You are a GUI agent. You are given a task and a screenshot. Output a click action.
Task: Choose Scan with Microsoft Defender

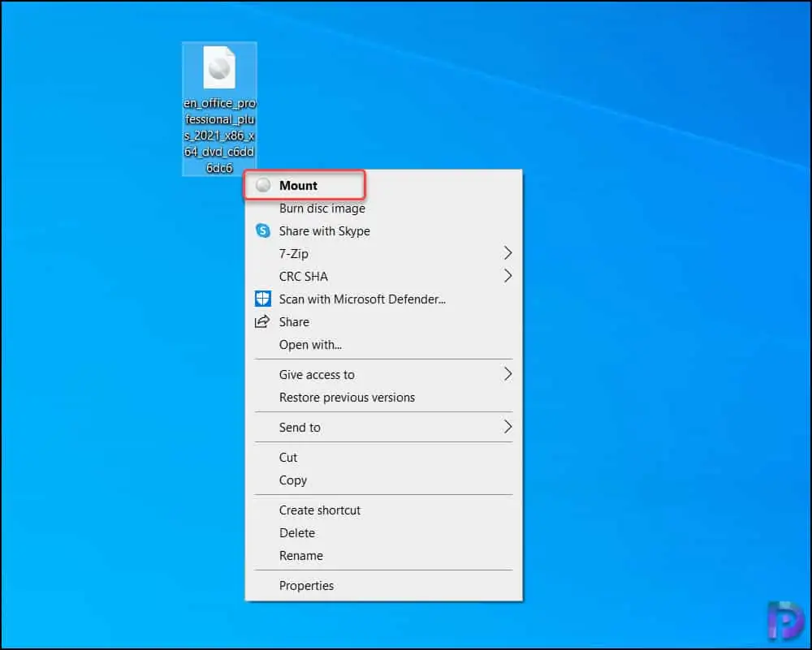pyautogui.click(x=383, y=299)
